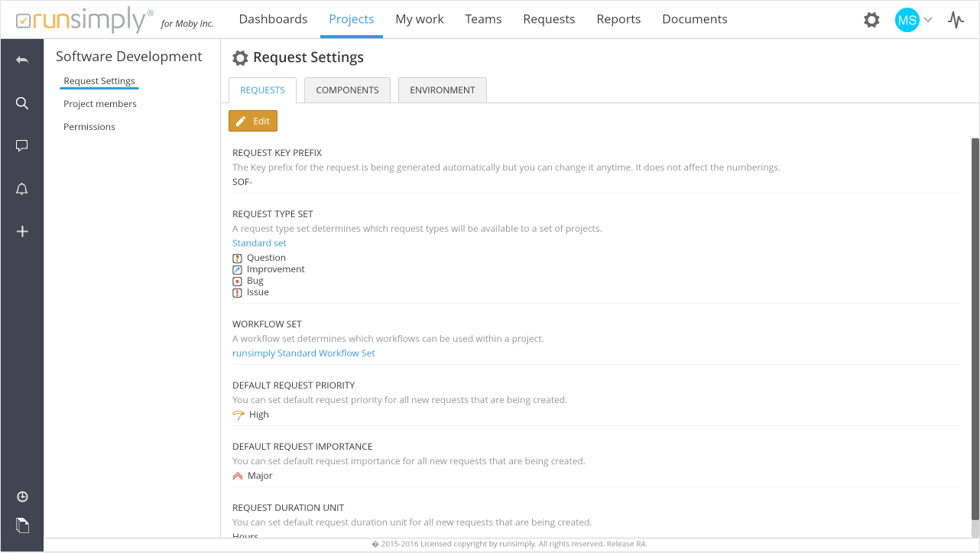This screenshot has height=553, width=980.
Task: Click the plus icon to add new item
Action: point(22,232)
